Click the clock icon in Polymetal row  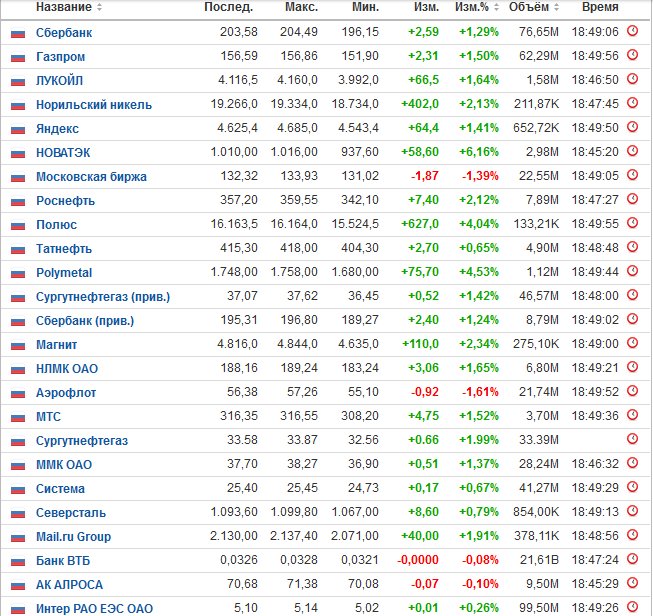click(x=632, y=271)
